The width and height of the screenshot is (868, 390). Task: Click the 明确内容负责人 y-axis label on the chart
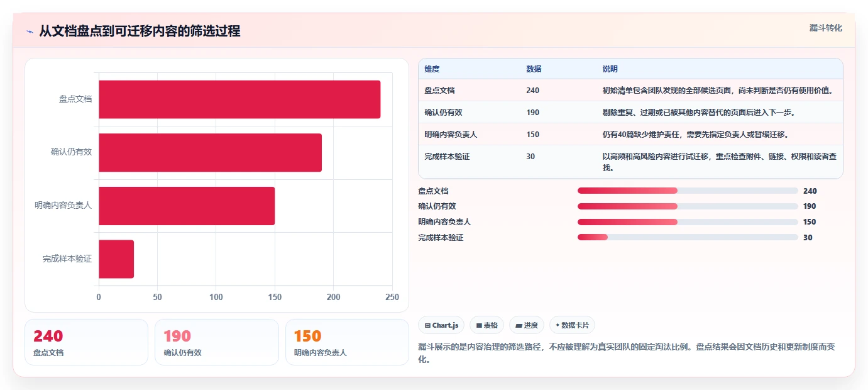point(63,205)
